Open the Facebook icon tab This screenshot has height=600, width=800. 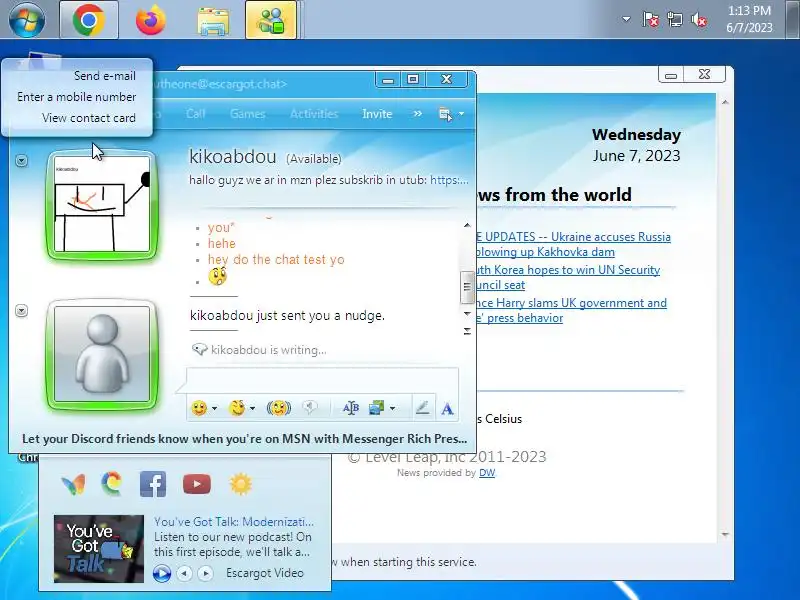coord(153,484)
